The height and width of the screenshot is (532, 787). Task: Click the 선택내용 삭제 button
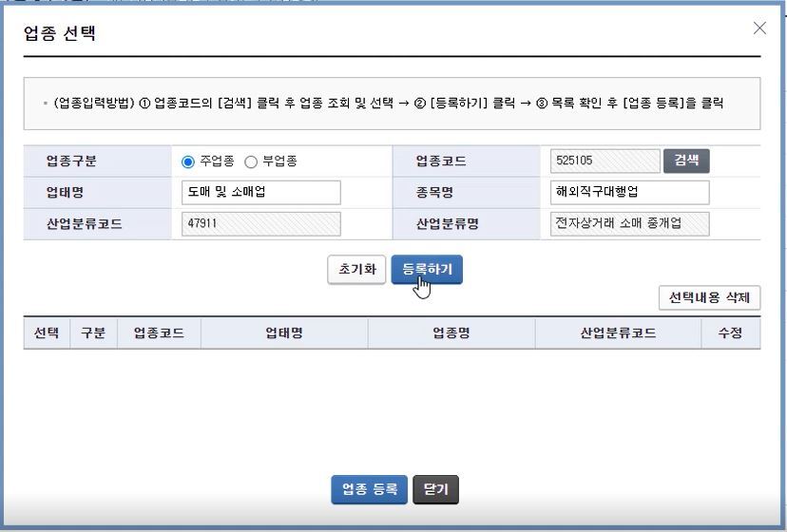(x=709, y=297)
